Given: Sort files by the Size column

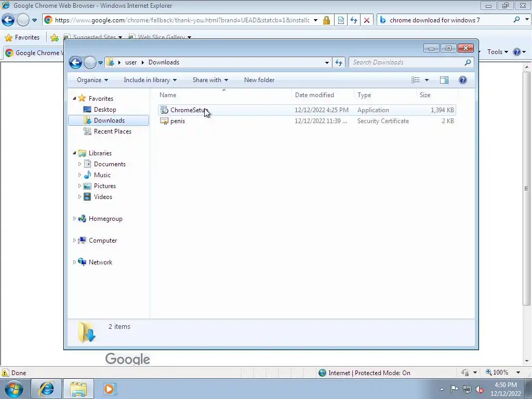Looking at the screenshot, I should [437, 95].
